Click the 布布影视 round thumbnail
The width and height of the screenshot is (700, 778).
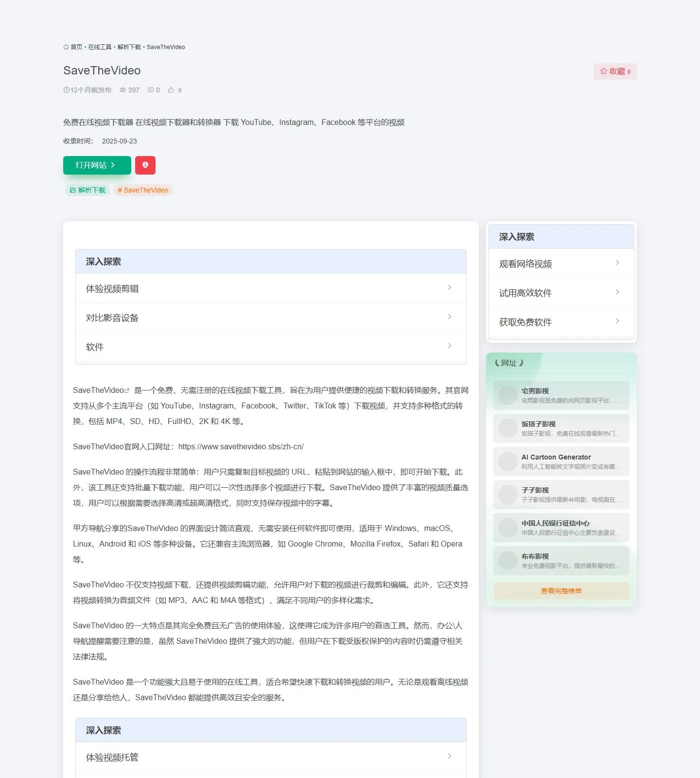pyautogui.click(x=508, y=561)
